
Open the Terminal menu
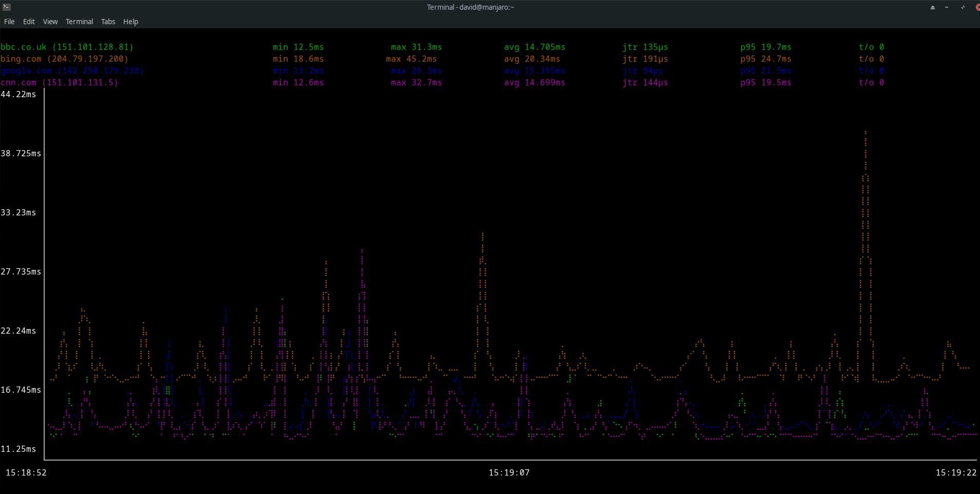[79, 22]
